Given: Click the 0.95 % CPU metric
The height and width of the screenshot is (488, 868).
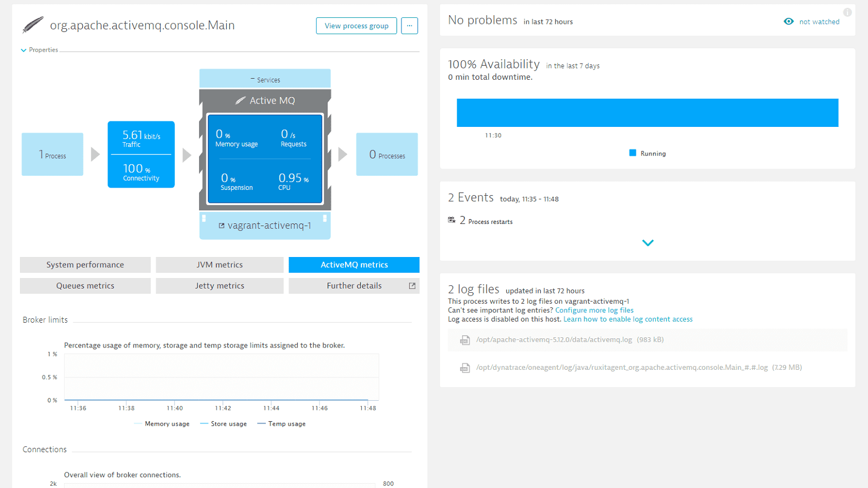Looking at the screenshot, I should (293, 182).
